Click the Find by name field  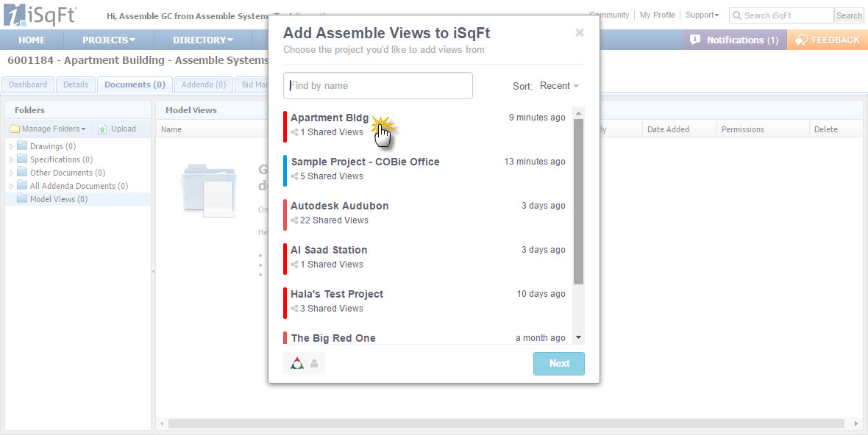click(378, 86)
